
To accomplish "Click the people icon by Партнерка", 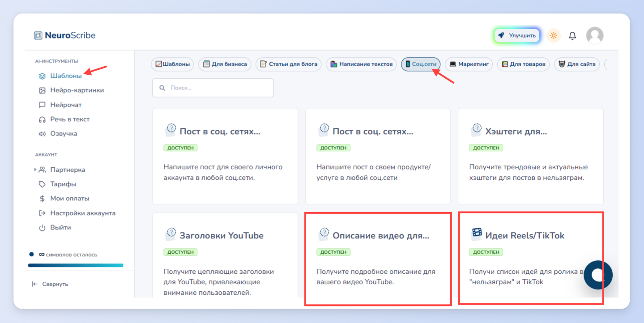I will coord(43,170).
